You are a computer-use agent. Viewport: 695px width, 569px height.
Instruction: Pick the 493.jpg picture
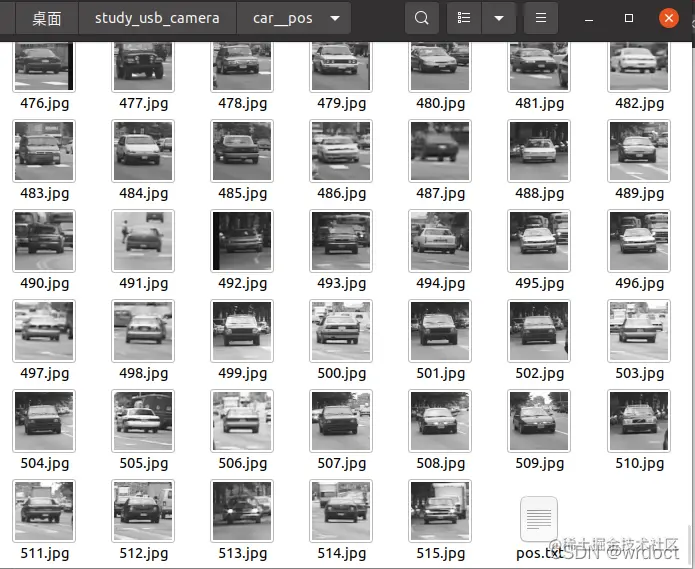[x=341, y=241]
